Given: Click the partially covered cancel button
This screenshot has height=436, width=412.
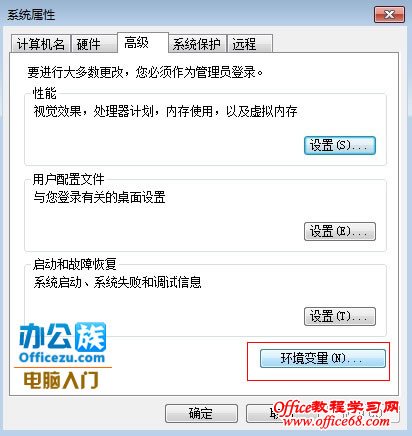Looking at the screenshot, I should (260, 414).
